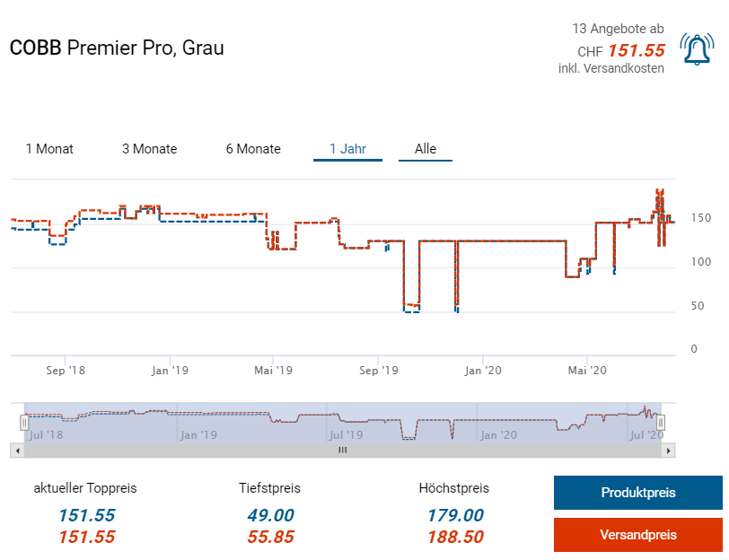The height and width of the screenshot is (560, 729).
Task: Click the left range handle of navigator
Action: coord(24,422)
